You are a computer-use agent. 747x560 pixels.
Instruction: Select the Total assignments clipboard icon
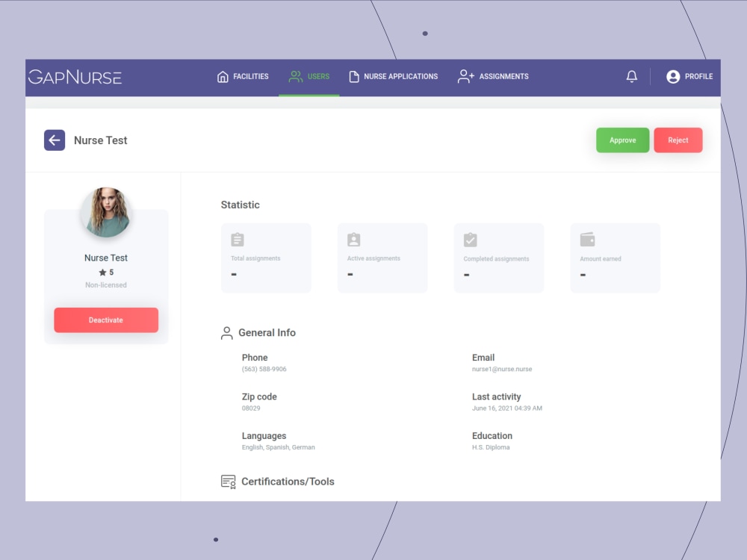coord(237,239)
